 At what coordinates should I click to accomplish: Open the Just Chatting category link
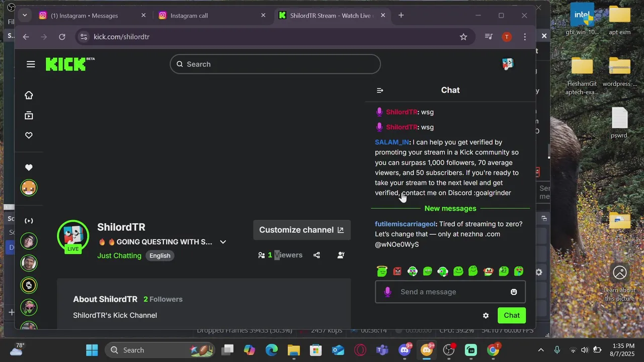(x=119, y=255)
